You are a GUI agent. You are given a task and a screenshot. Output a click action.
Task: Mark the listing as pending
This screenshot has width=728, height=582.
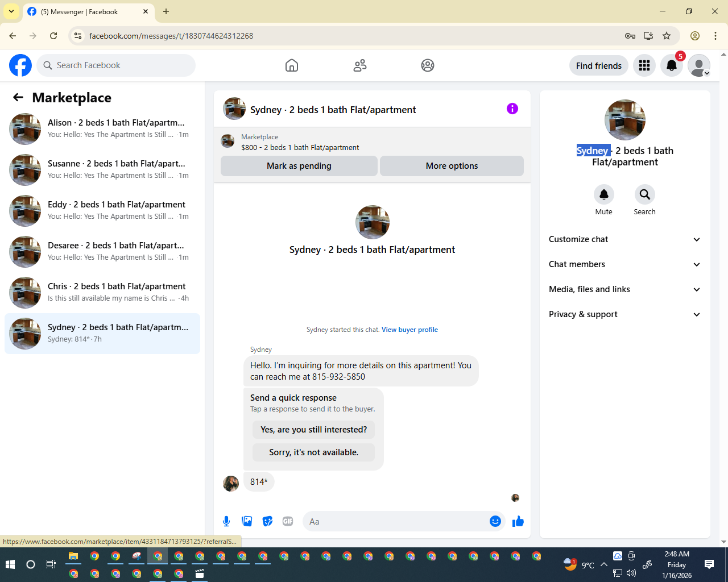[x=299, y=166]
